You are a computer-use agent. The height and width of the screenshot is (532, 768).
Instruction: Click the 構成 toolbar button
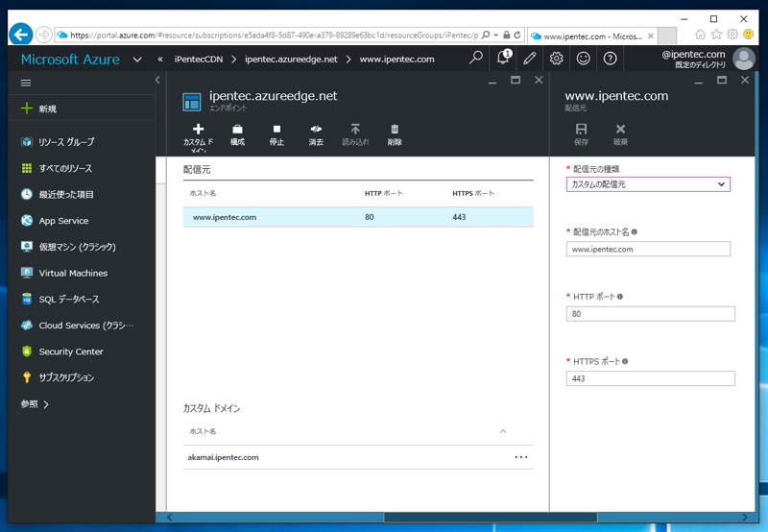click(x=237, y=134)
